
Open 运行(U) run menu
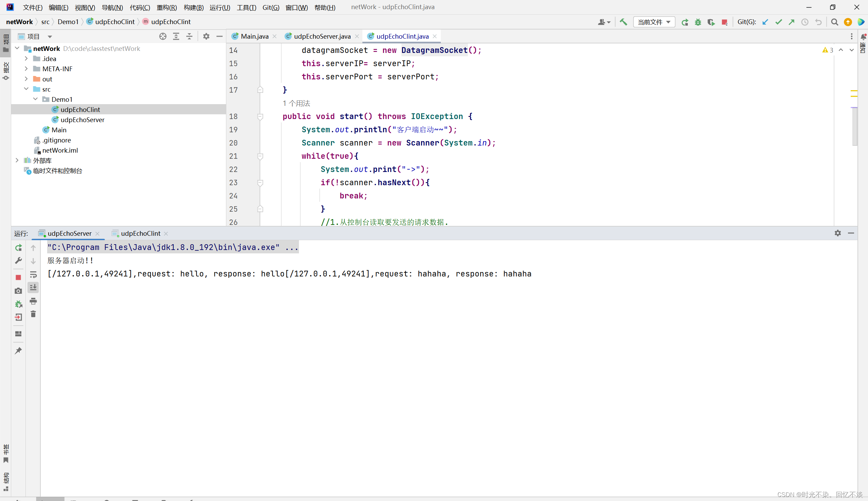220,7
